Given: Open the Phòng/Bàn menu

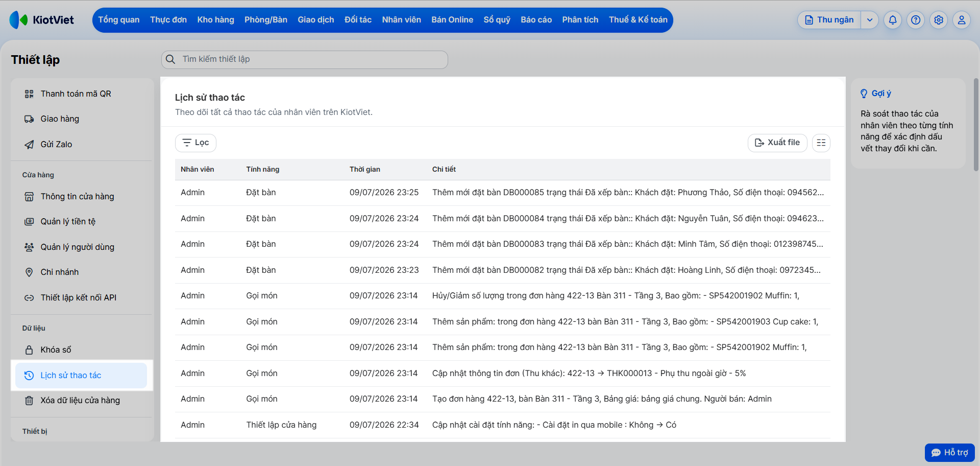Looking at the screenshot, I should [x=266, y=20].
